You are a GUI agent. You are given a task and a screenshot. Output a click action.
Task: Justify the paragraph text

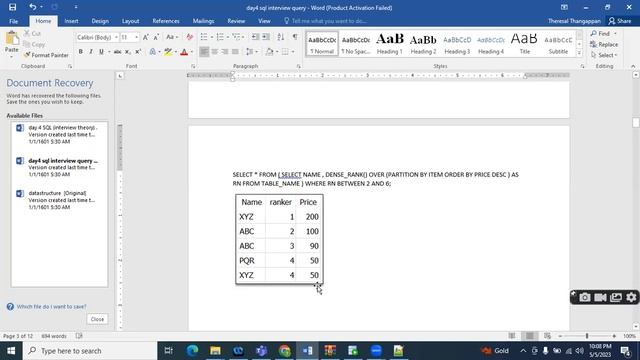(x=235, y=52)
